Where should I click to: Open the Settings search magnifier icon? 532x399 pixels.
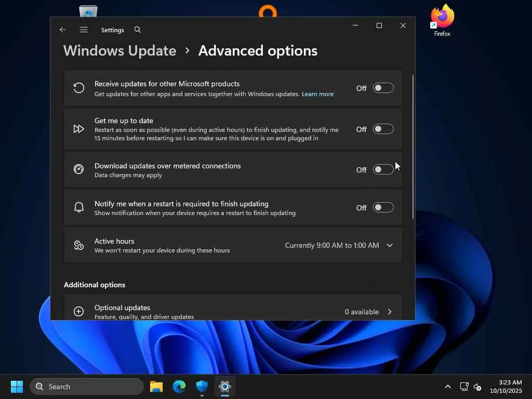click(x=137, y=30)
